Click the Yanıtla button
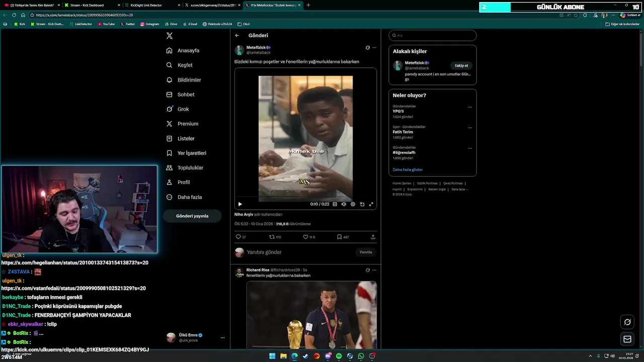This screenshot has height=362, width=644. [x=366, y=252]
